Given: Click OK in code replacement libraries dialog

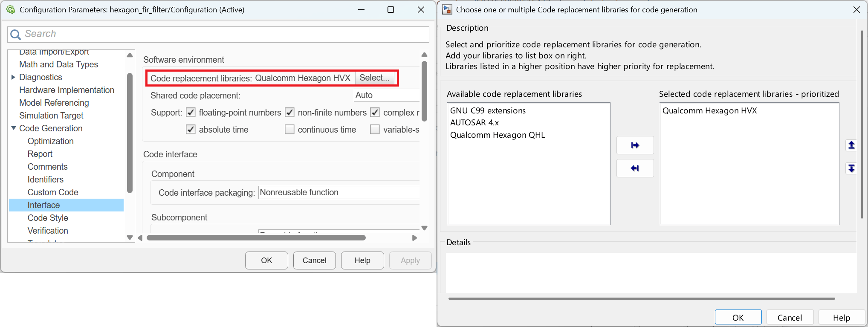Looking at the screenshot, I should [738, 318].
